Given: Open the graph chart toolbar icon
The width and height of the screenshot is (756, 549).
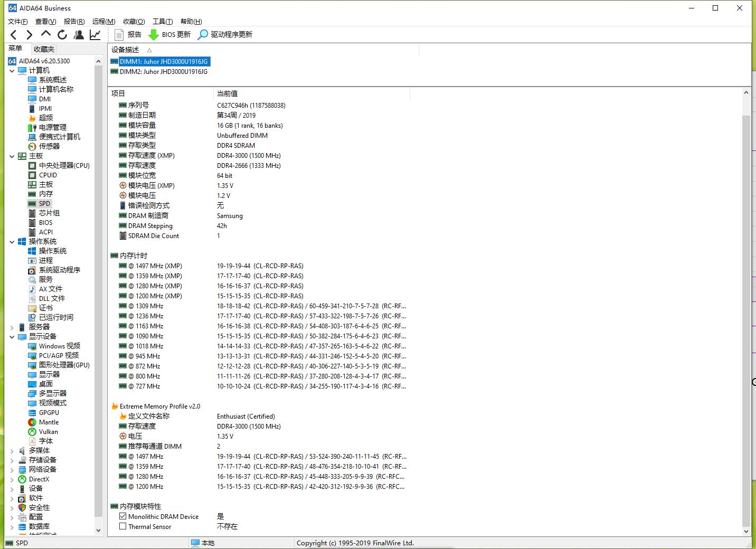Looking at the screenshot, I should click(95, 35).
